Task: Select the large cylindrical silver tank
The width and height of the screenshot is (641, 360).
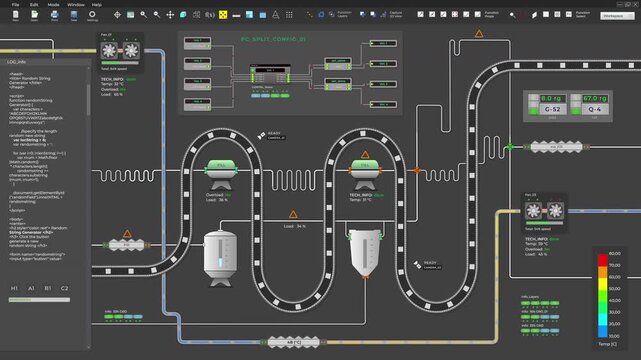Action: click(x=220, y=258)
